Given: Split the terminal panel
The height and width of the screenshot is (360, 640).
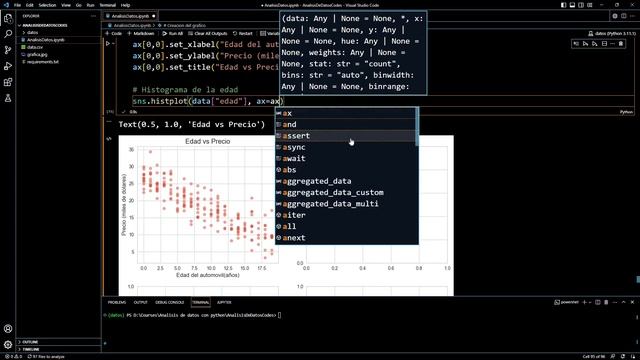Looking at the screenshot, I should tap(598, 302).
